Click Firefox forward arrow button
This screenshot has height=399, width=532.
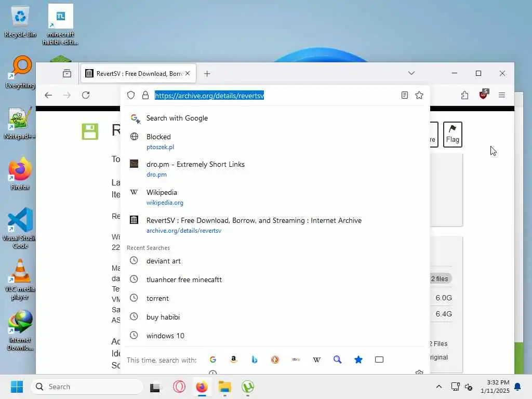(x=67, y=95)
